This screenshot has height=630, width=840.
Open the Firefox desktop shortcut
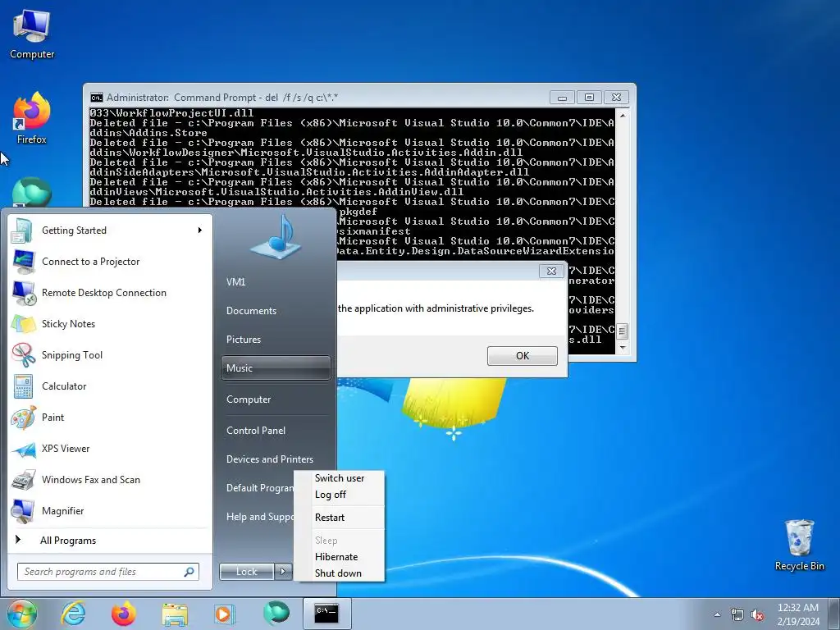tap(32, 117)
